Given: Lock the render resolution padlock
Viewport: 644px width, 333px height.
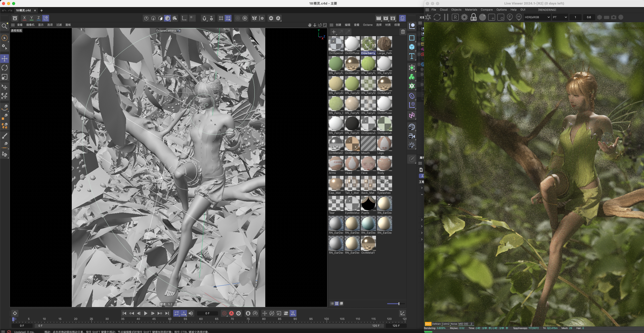Looking at the screenshot, I should (x=473, y=17).
